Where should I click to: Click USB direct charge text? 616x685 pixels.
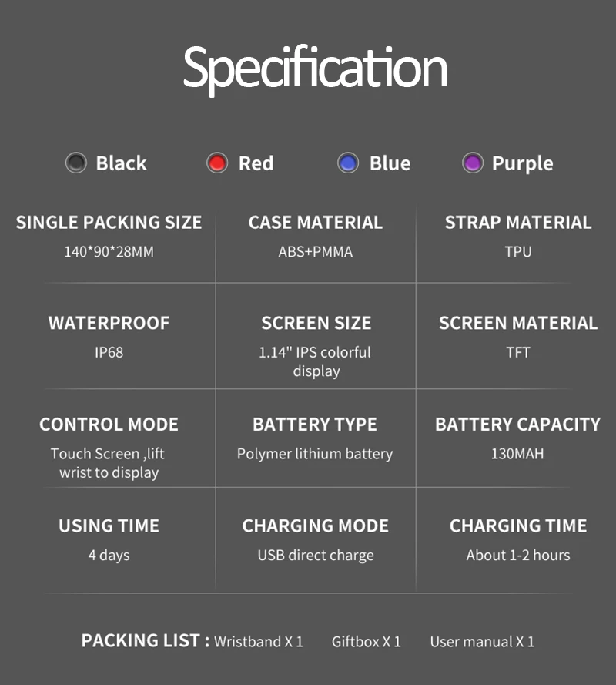[x=316, y=556]
